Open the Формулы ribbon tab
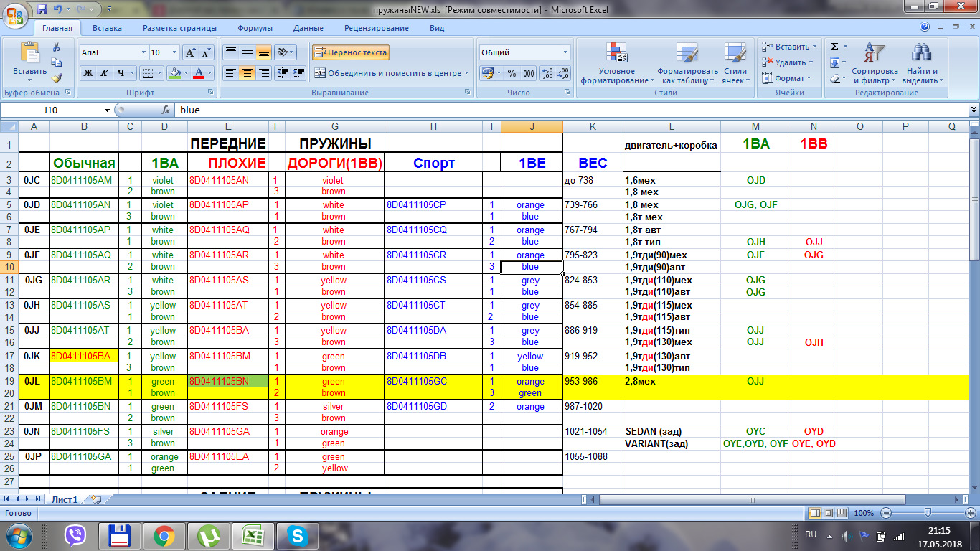This screenshot has width=980, height=551. (255, 28)
